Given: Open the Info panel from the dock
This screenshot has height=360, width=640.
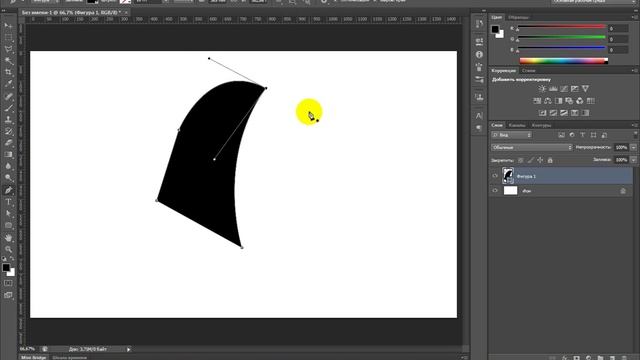Looking at the screenshot, I should (479, 54).
